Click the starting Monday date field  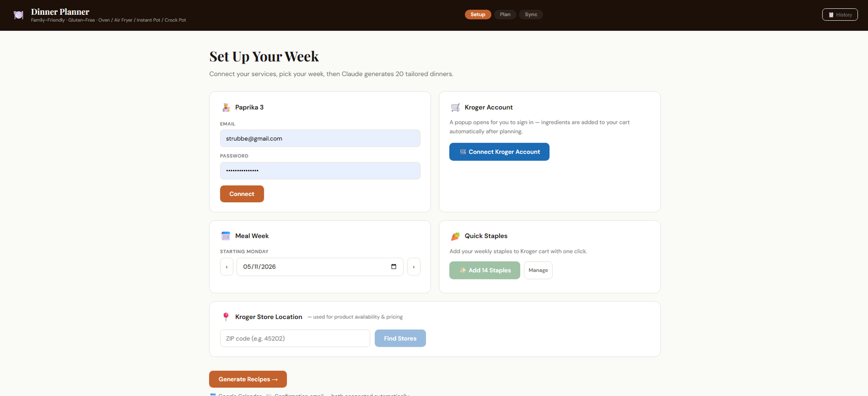tap(320, 267)
